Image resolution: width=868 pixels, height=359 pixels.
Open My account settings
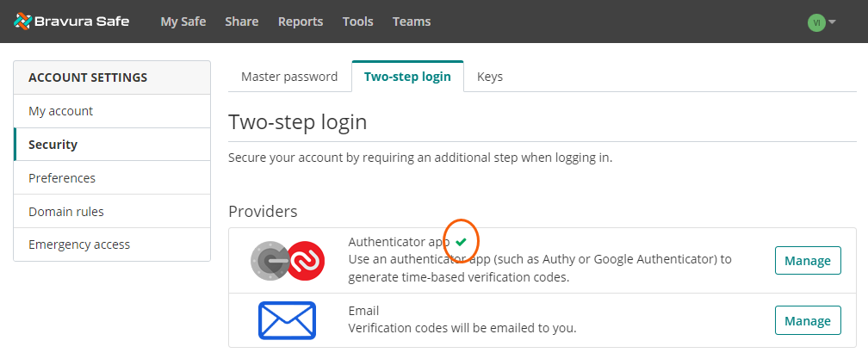(112, 111)
